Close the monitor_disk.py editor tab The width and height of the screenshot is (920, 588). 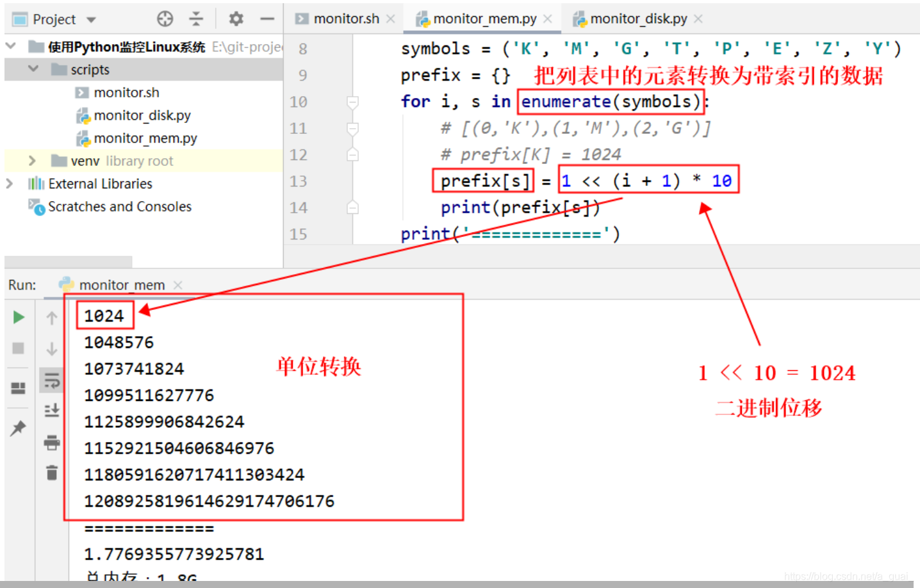click(698, 19)
